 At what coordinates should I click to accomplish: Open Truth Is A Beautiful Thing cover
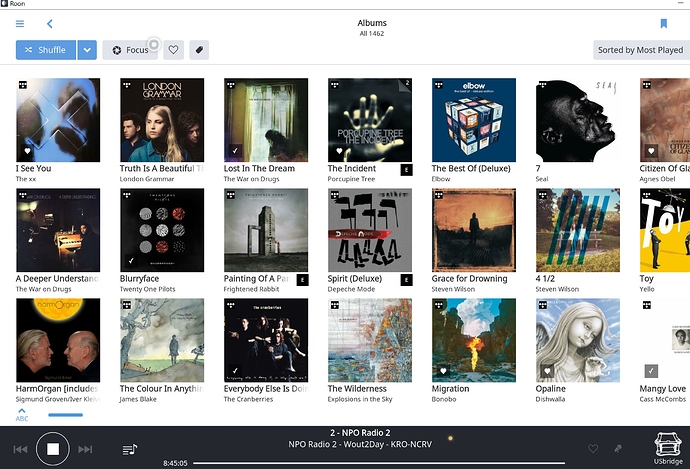[162, 120]
